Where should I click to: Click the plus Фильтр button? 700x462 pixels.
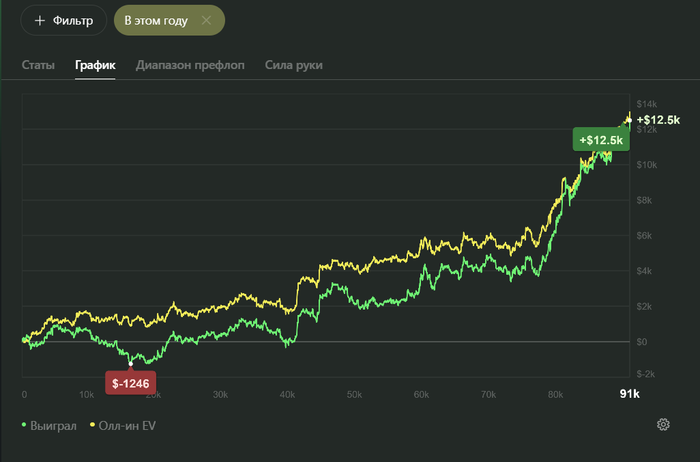tap(63, 21)
